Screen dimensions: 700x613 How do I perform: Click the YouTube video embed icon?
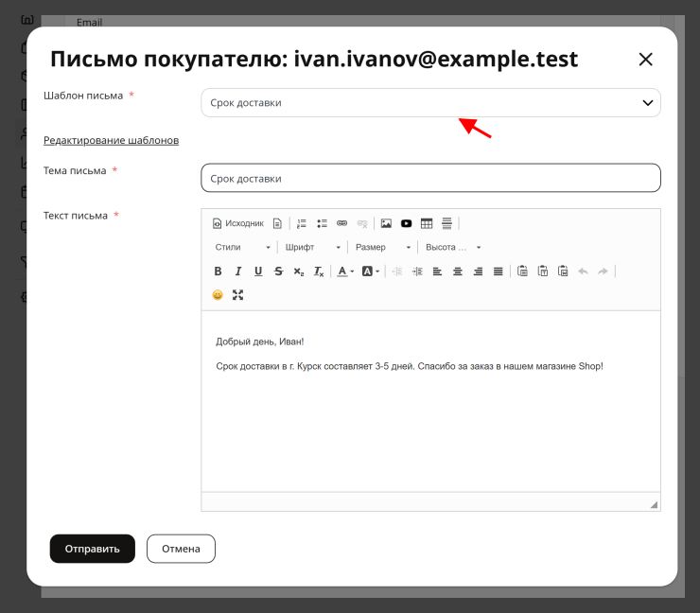click(406, 223)
